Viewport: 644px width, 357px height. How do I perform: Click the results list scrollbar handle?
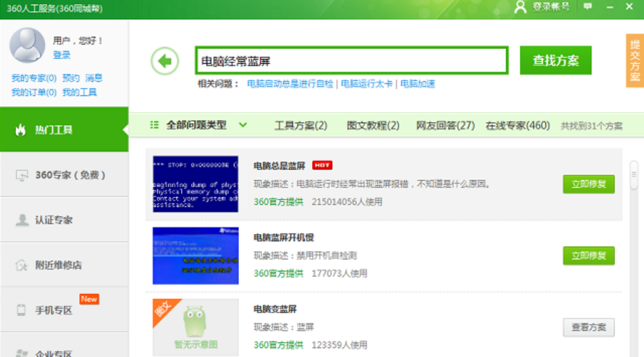pos(633,175)
